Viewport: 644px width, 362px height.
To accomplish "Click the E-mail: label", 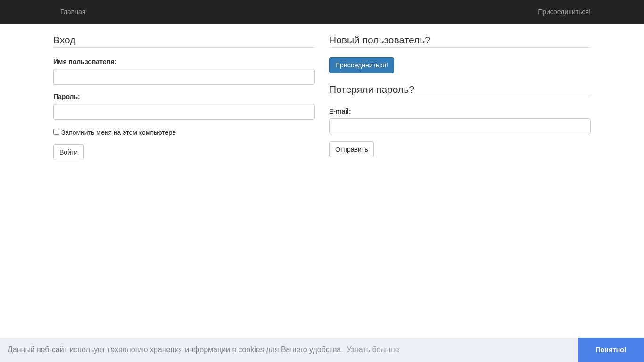I will coord(340,111).
